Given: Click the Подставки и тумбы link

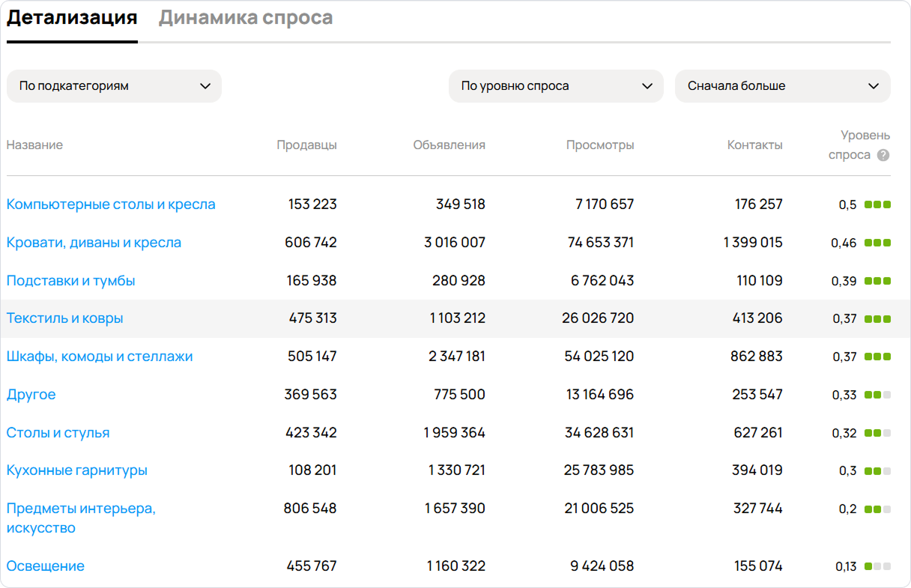Looking at the screenshot, I should click(71, 281).
